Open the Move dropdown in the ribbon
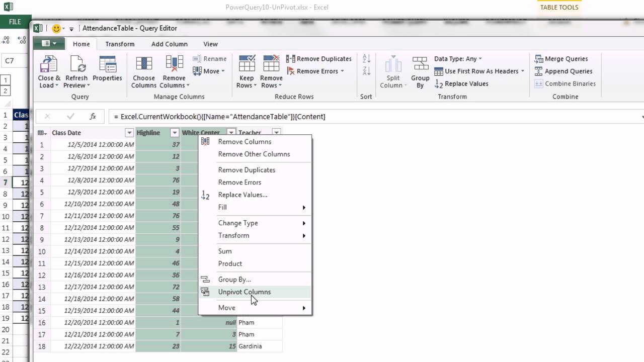The height and width of the screenshot is (362, 644). coord(209,71)
